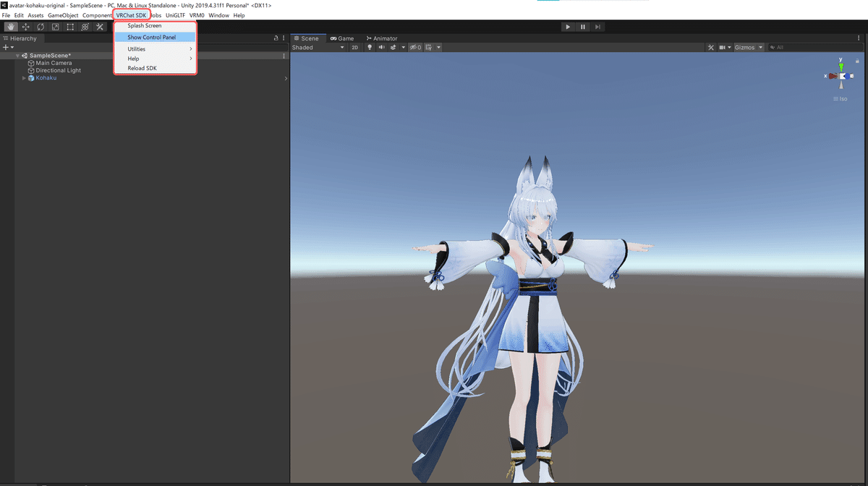Click the VRChat SDK menu
This screenshot has height=486, width=868.
pos(132,15)
